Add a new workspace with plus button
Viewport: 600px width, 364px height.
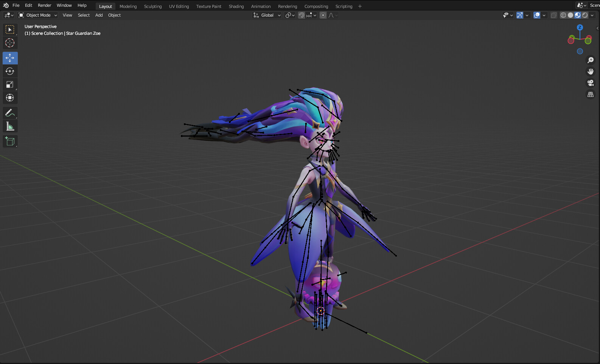tap(360, 6)
